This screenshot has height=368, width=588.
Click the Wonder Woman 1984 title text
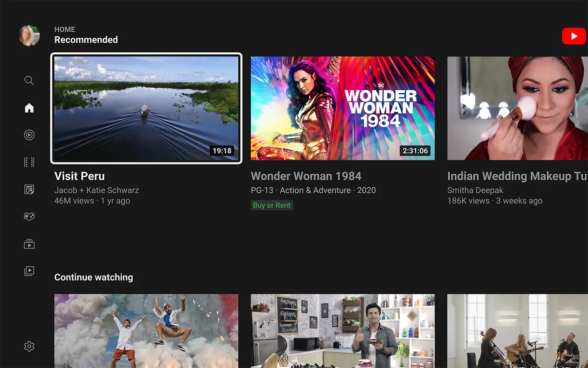306,176
